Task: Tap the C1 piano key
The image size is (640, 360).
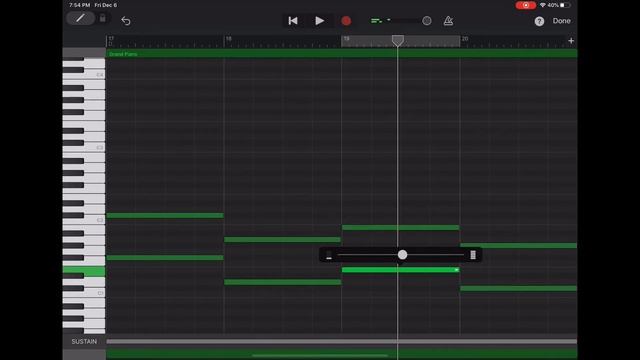Action: pyautogui.click(x=94, y=293)
